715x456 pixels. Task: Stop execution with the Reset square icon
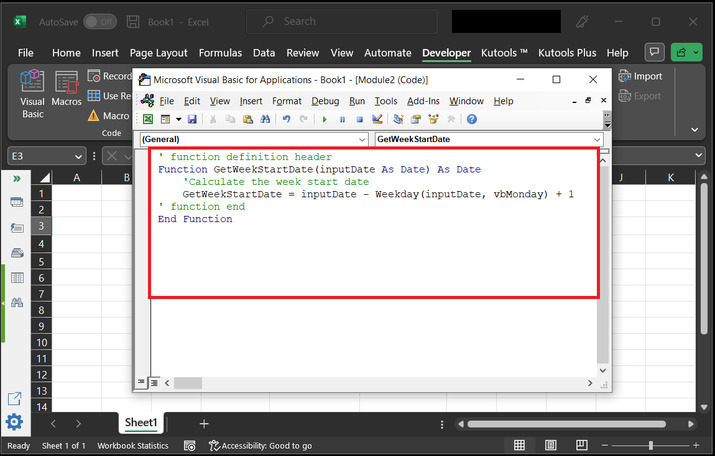[360, 119]
